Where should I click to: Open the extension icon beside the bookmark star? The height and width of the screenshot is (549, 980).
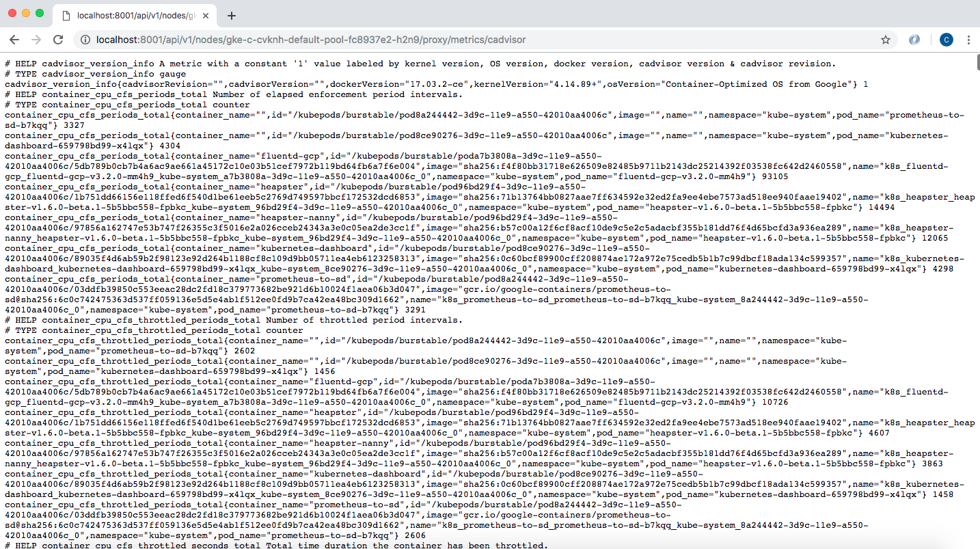point(914,40)
